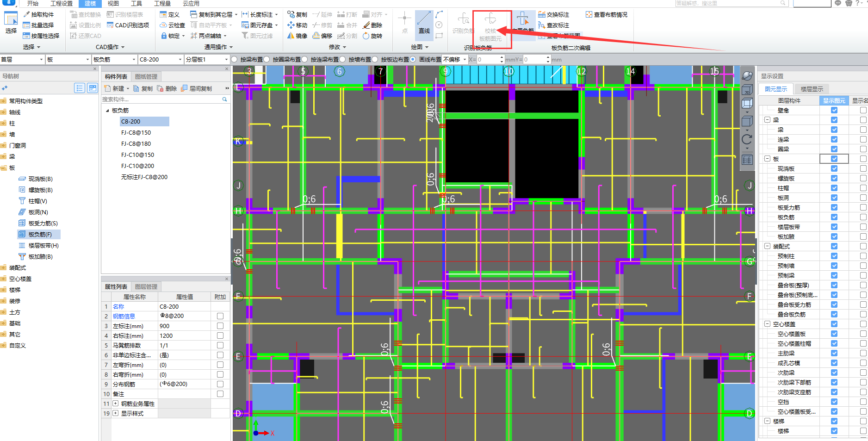Click the 批量选择 tool
This screenshot has width=868, height=441.
tap(38, 25)
